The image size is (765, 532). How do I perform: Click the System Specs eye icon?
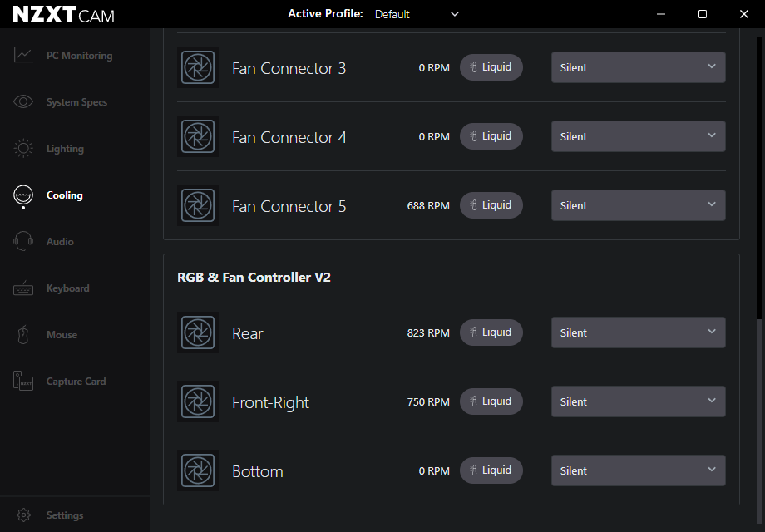pos(23,102)
